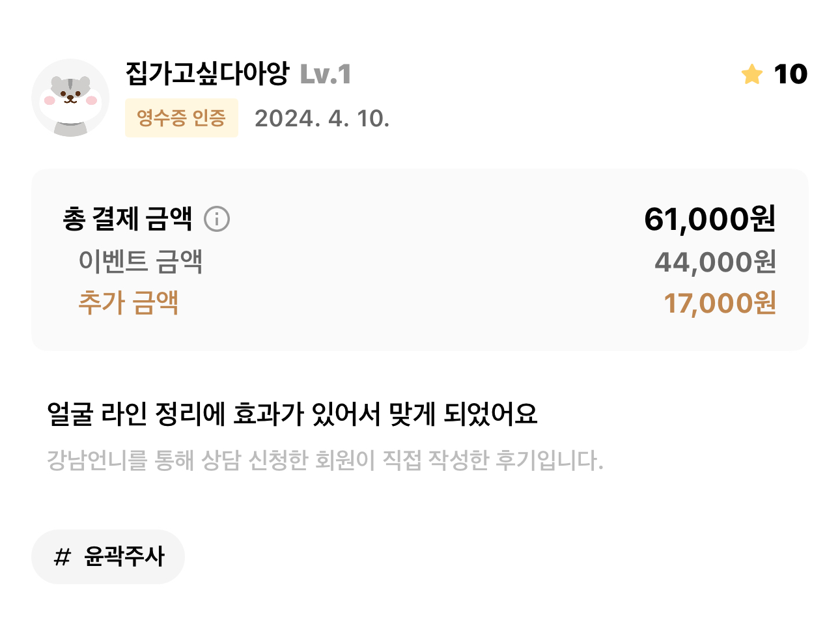Open the # 윤곽주사 hashtag chip
The image size is (840, 622).
(x=108, y=557)
